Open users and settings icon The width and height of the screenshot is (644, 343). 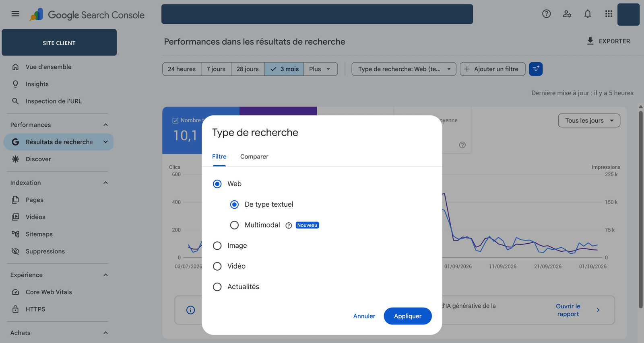pos(567,14)
